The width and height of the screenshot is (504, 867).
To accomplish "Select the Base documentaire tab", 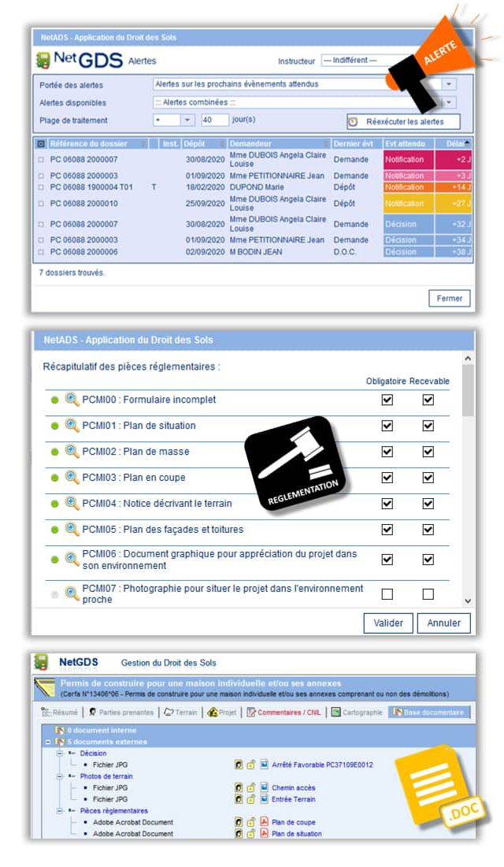I will pos(429,713).
